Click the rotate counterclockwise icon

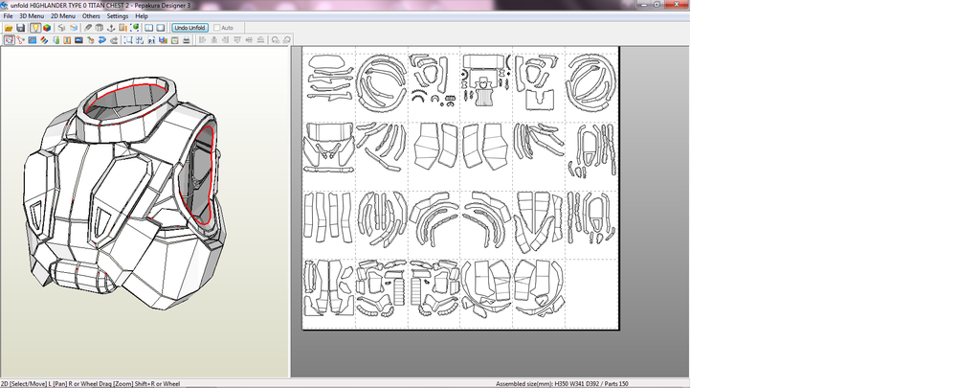(275, 40)
